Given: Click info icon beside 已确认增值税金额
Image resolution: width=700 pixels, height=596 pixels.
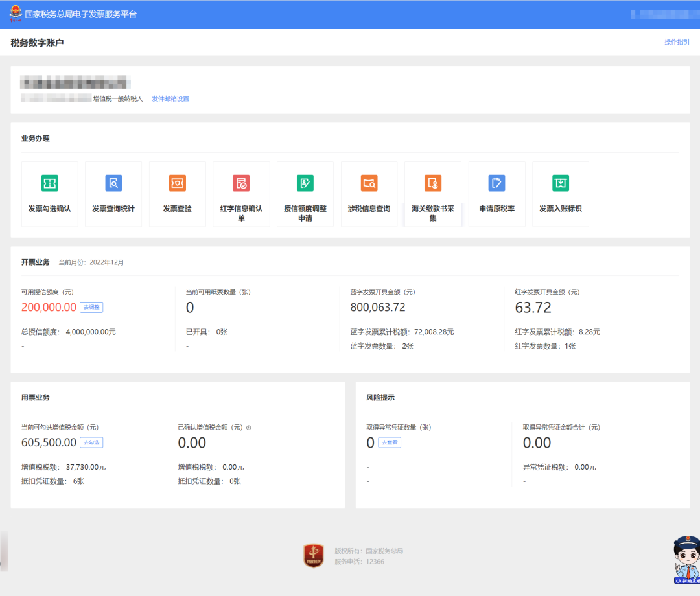Looking at the screenshot, I should coord(248,428).
